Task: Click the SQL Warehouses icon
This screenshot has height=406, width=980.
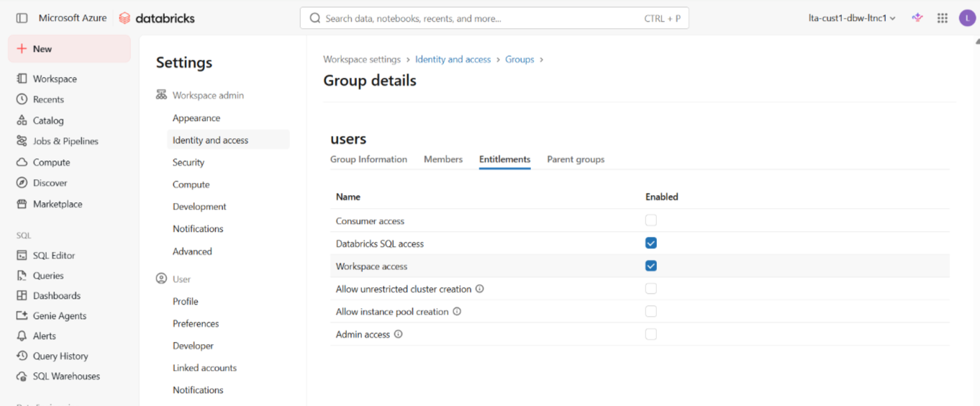Action: coord(22,376)
